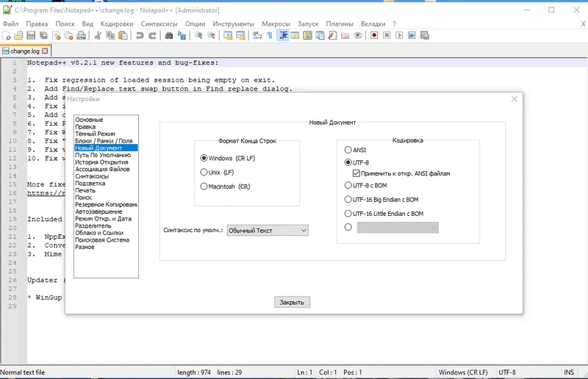Click the Paste clipboard toolbar icon
Viewport: 588px width, 379px height.
(x=123, y=35)
